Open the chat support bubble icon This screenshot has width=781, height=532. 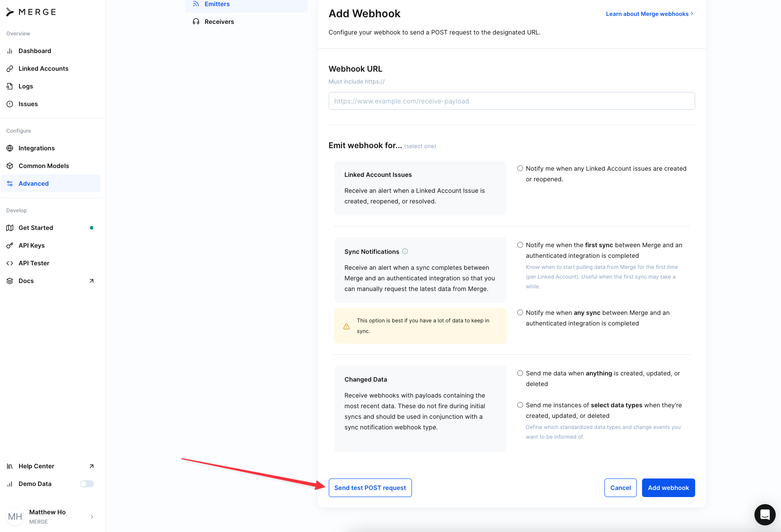(765, 514)
